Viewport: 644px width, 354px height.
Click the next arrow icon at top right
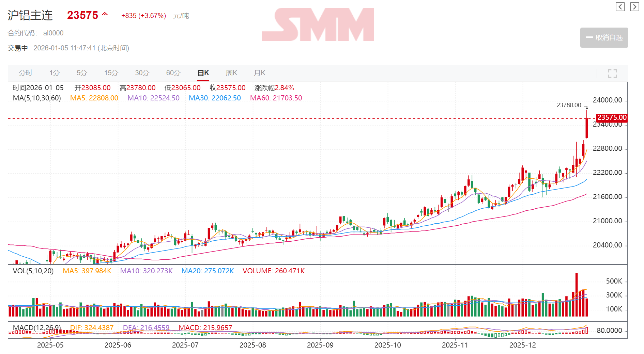(x=634, y=7)
